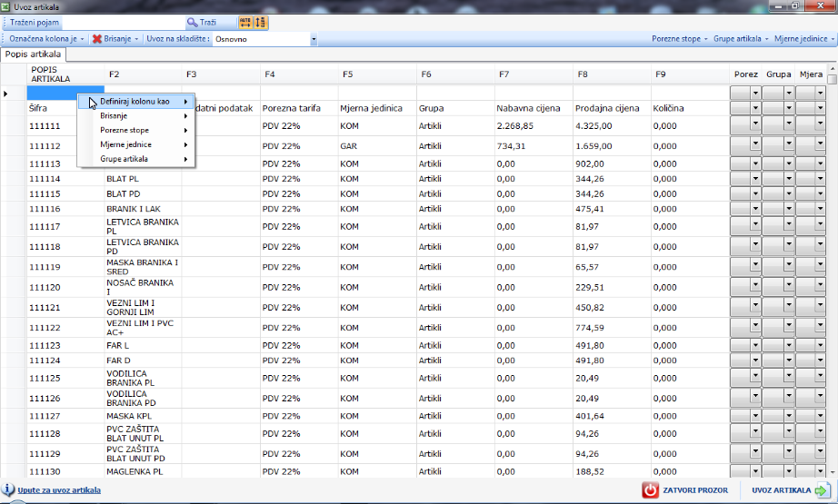Viewport: 838px width, 504px height.
Task: Select the FAR L cell
Action: pyautogui.click(x=143, y=345)
